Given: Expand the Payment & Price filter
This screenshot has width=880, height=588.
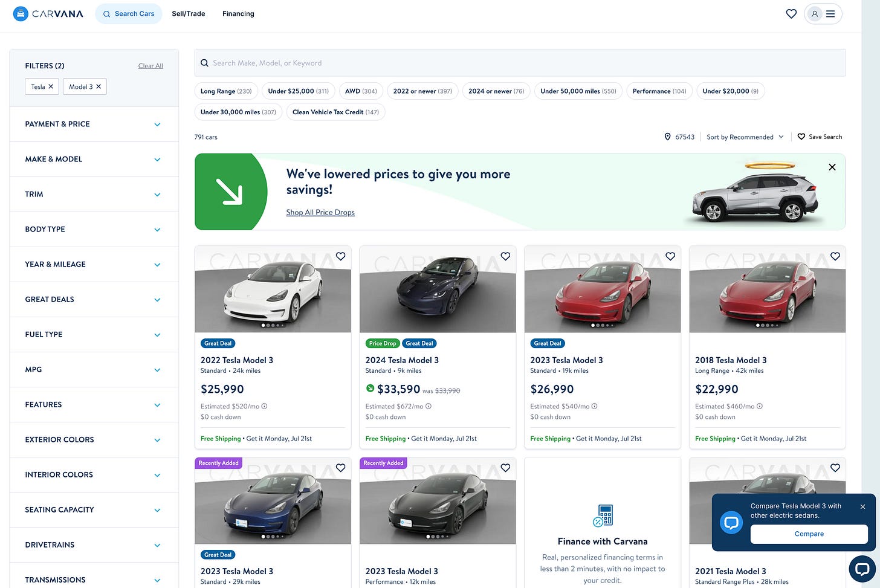Looking at the screenshot, I should pos(94,124).
